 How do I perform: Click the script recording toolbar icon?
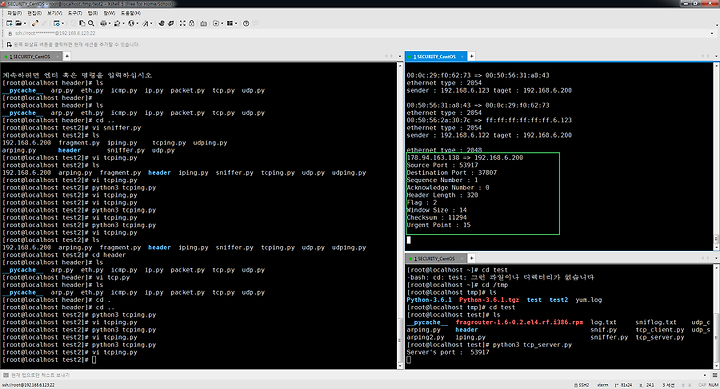(x=216, y=23)
